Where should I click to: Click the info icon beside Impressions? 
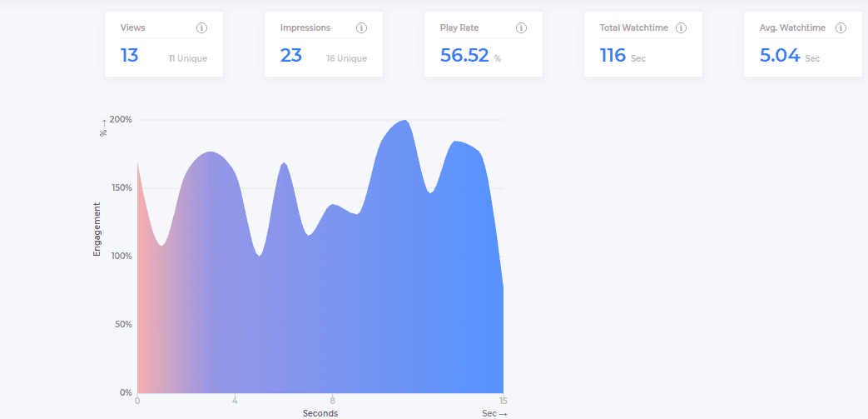(361, 27)
